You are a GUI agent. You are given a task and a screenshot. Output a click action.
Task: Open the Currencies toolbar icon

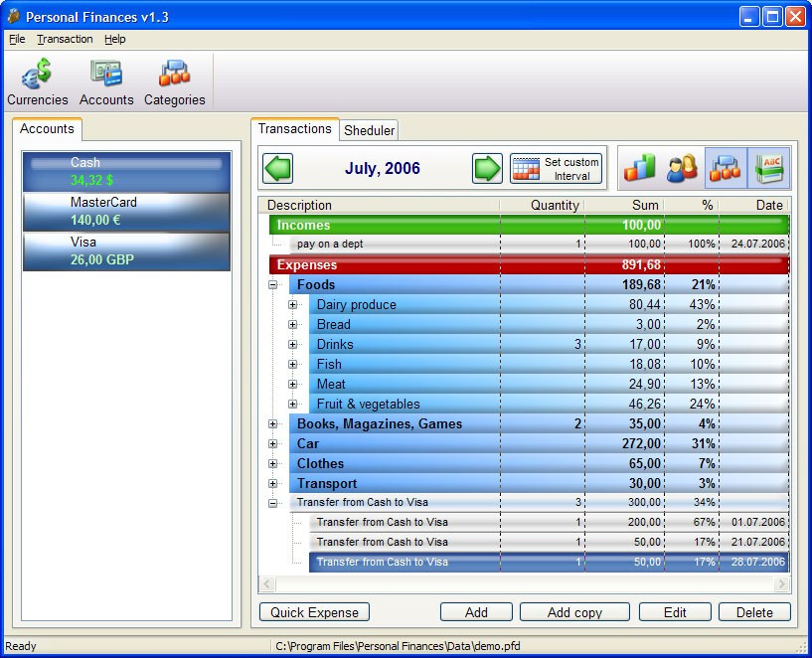(38, 82)
